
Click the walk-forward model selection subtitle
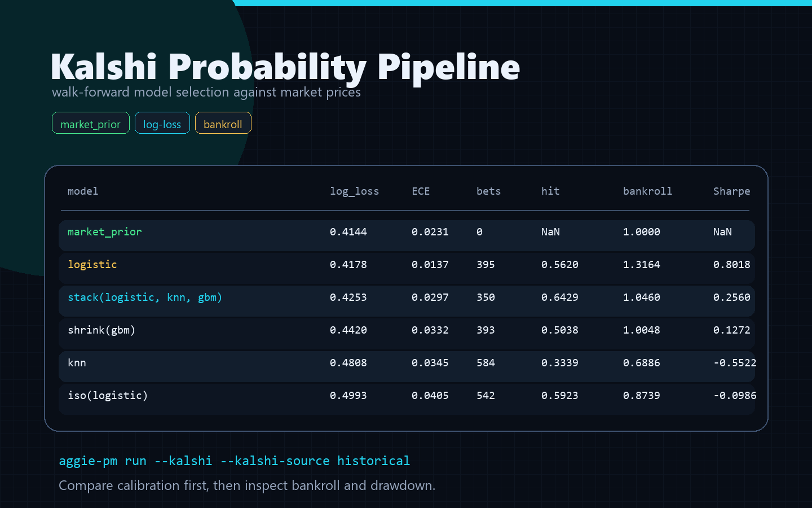click(x=206, y=92)
